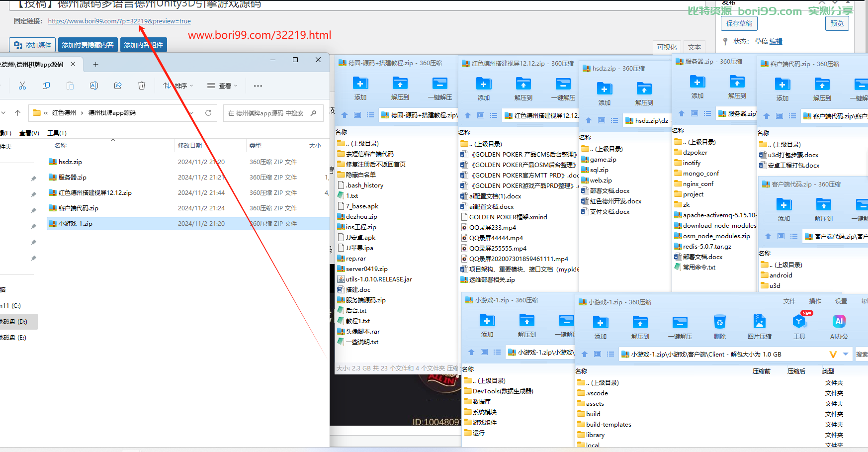868x452 pixels.
Task: Open AI办公 icon in 小游戏-1.zip window
Action: click(x=839, y=327)
